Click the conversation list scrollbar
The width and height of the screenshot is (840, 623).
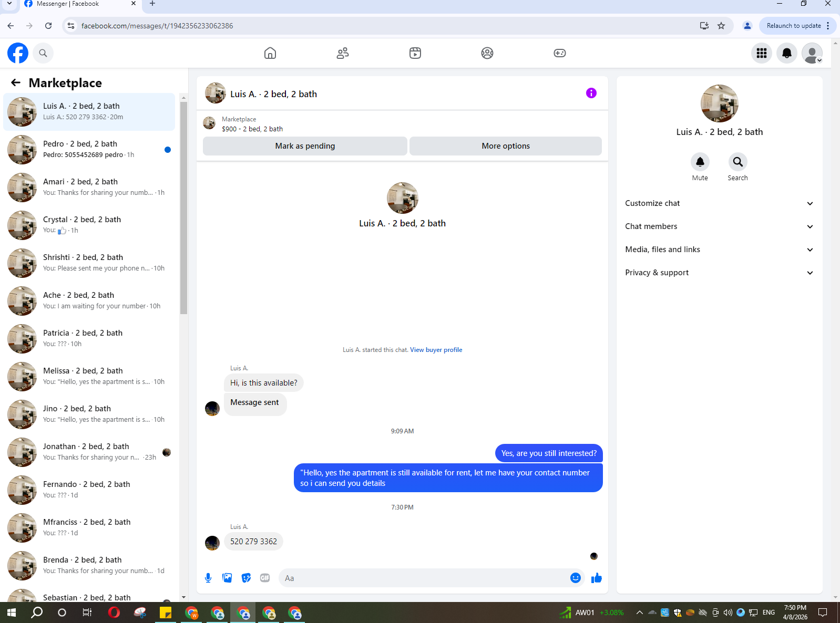[x=183, y=207]
